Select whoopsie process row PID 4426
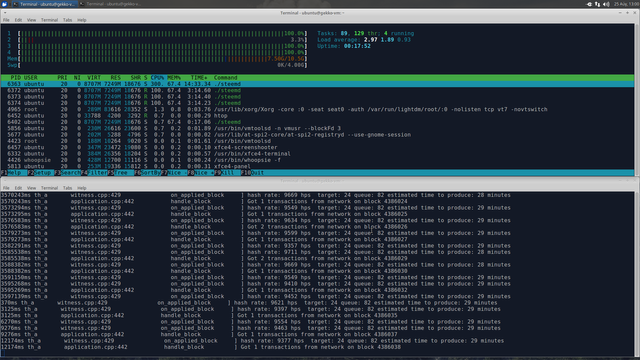Screen dimensions: 640x360 click(x=318, y=160)
